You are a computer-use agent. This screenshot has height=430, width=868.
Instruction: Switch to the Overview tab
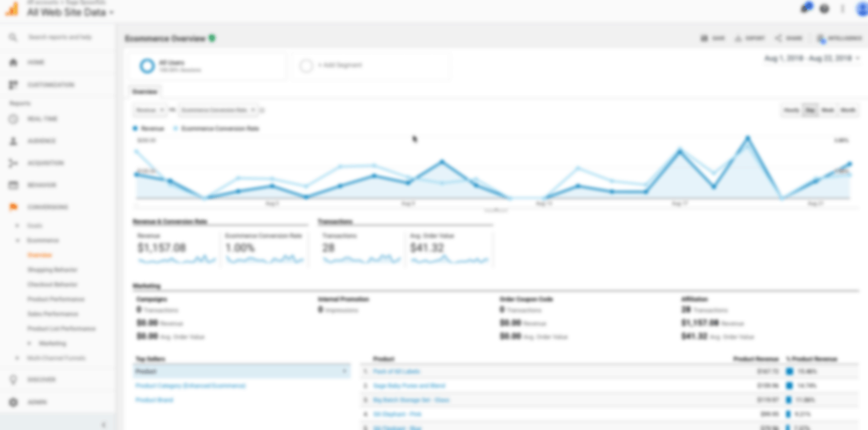click(x=144, y=92)
